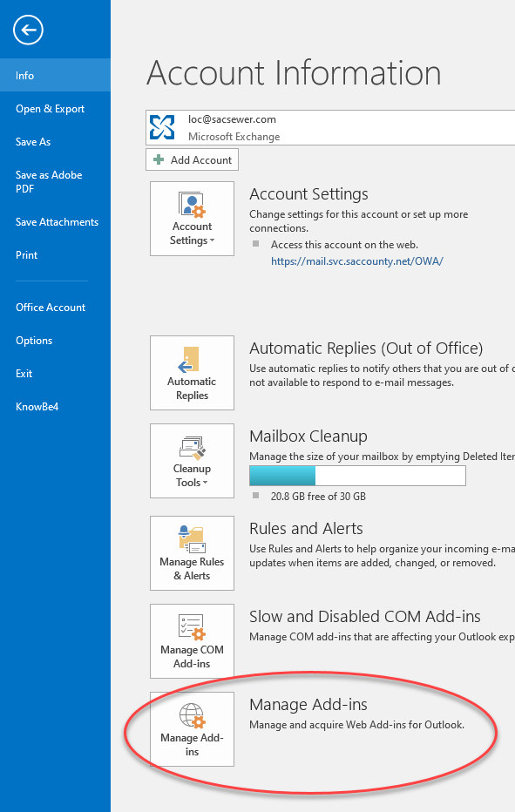Click the 20.8 GB free of 30 GB text
Image resolution: width=515 pixels, height=812 pixels.
(318, 496)
